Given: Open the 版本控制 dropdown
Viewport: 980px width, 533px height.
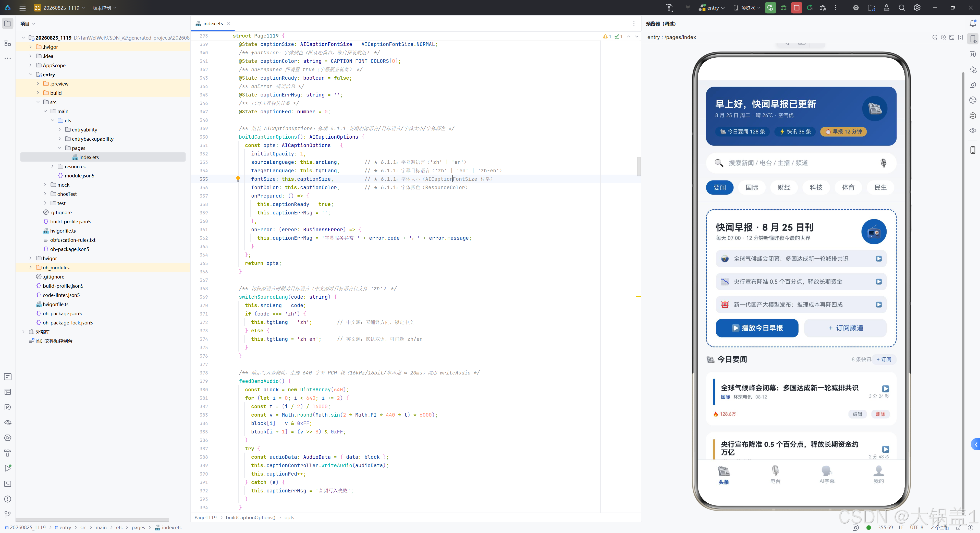Looking at the screenshot, I should click(104, 8).
